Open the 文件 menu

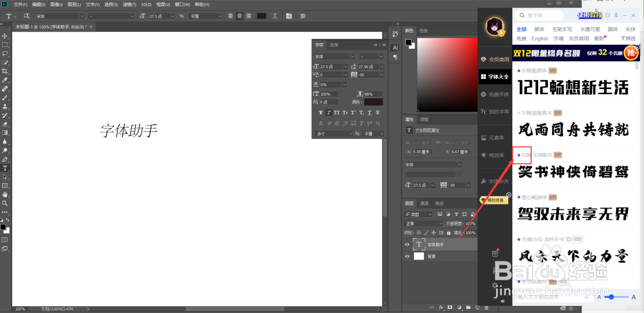[20, 4]
